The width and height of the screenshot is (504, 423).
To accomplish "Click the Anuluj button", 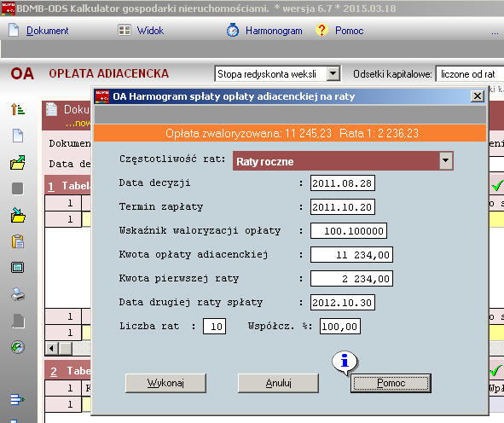I will (278, 383).
